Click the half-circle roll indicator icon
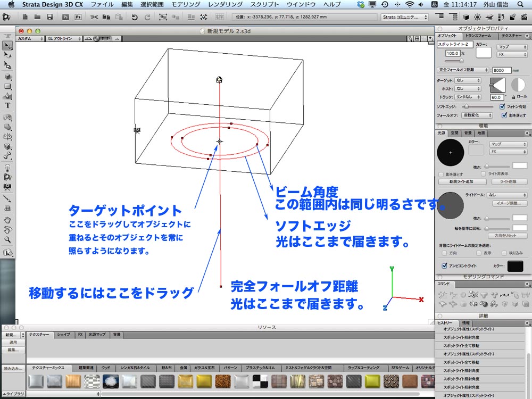The image size is (532, 399). tap(518, 85)
